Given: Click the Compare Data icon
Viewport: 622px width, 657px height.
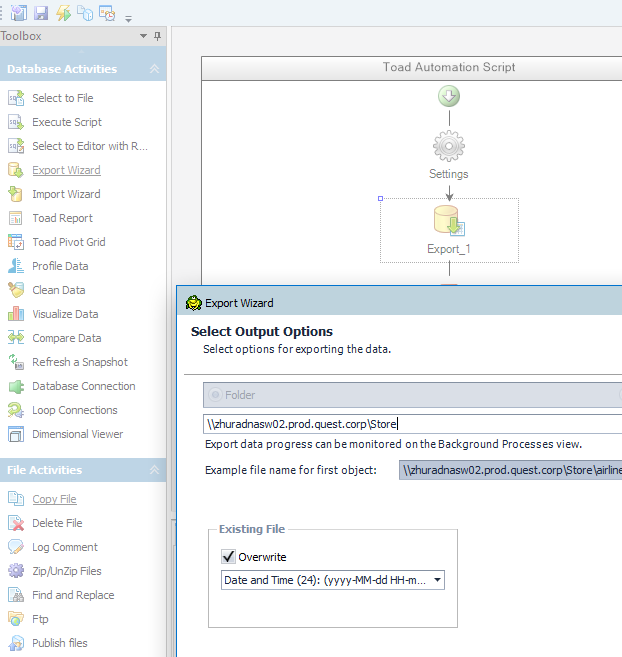Looking at the screenshot, I should [16, 338].
